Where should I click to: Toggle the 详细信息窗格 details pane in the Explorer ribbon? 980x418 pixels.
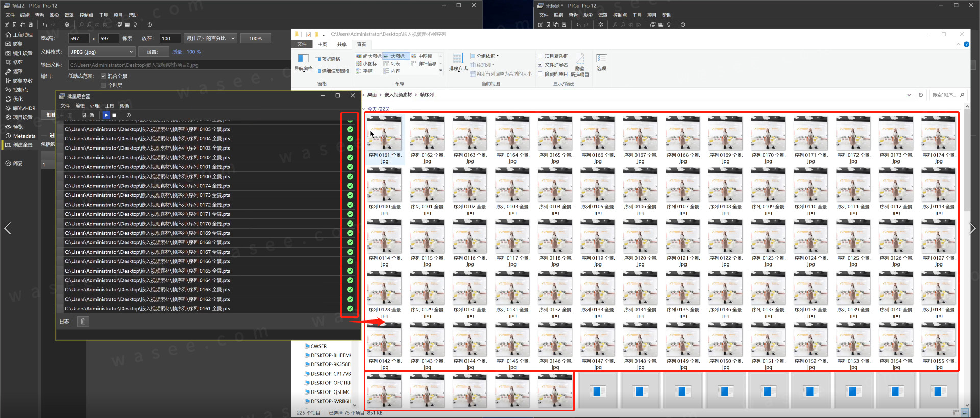[332, 71]
